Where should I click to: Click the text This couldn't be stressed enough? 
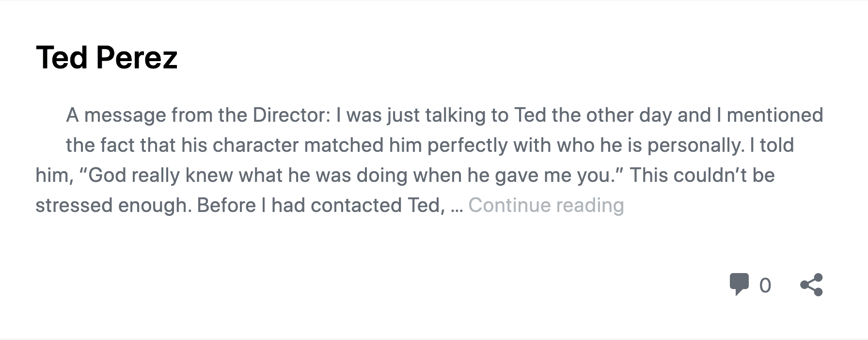405,190
